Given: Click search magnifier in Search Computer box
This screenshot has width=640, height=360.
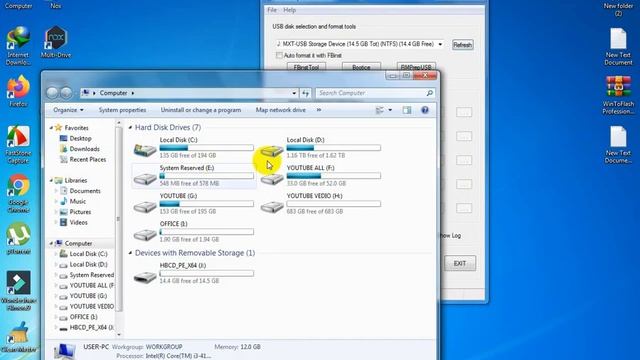Looking at the screenshot, I should pos(429,93).
